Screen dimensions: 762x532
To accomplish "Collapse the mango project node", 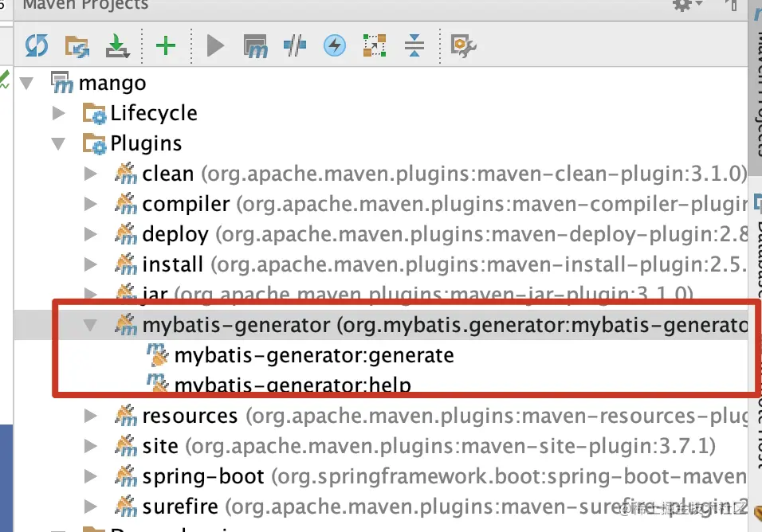I will coord(26,82).
